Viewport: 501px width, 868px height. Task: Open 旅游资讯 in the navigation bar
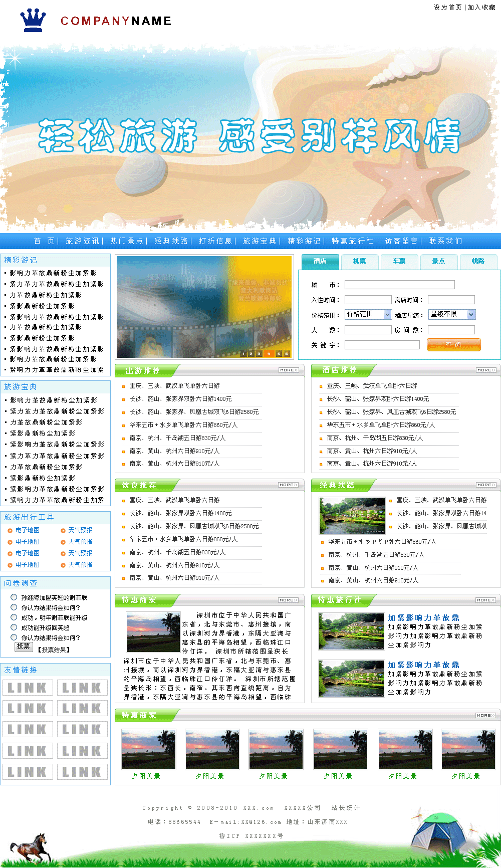[x=82, y=241]
